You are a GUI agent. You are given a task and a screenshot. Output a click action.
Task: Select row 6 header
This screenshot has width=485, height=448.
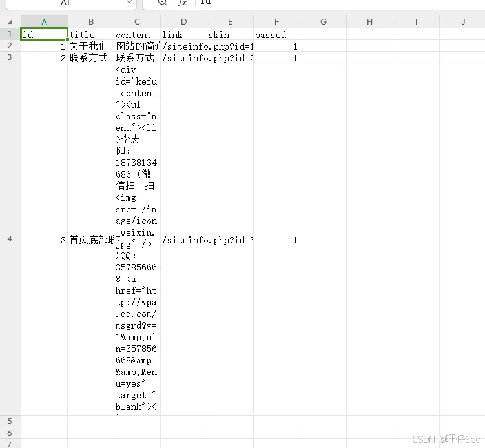10,433
